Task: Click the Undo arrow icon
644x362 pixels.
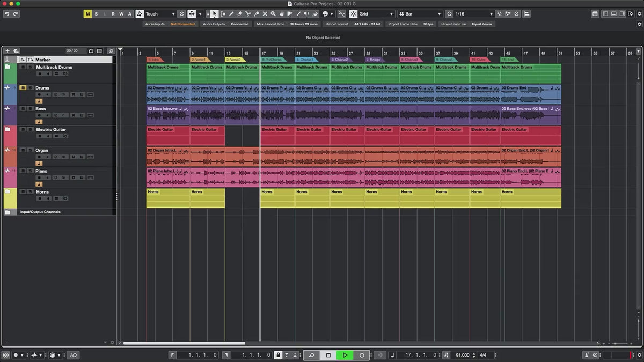Action: click(x=6, y=14)
